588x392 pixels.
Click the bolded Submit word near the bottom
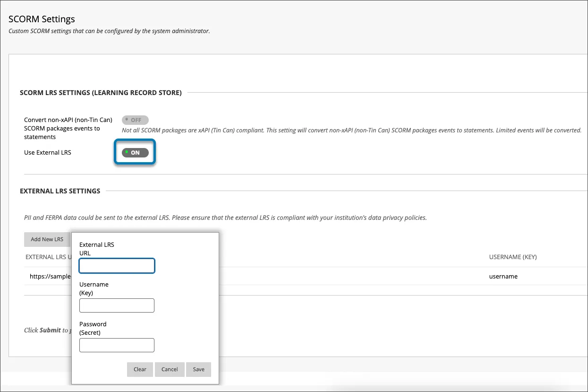[49, 330]
